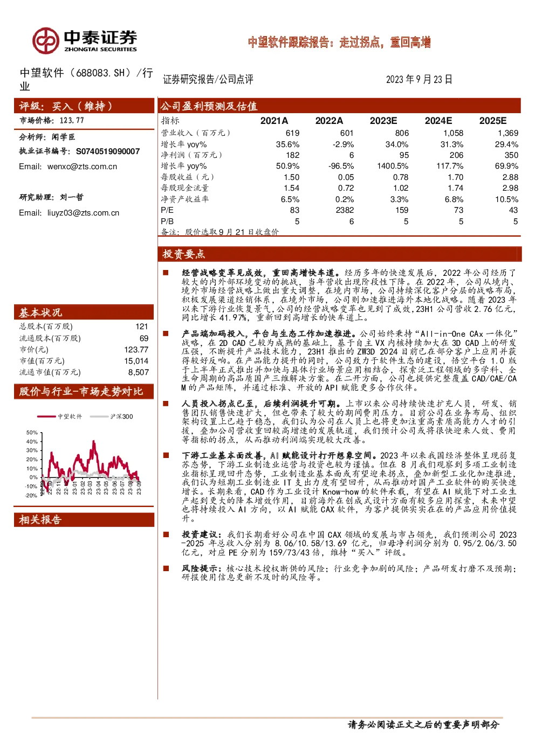Select license number S0740519090007
535x756 pixels.
108,151
